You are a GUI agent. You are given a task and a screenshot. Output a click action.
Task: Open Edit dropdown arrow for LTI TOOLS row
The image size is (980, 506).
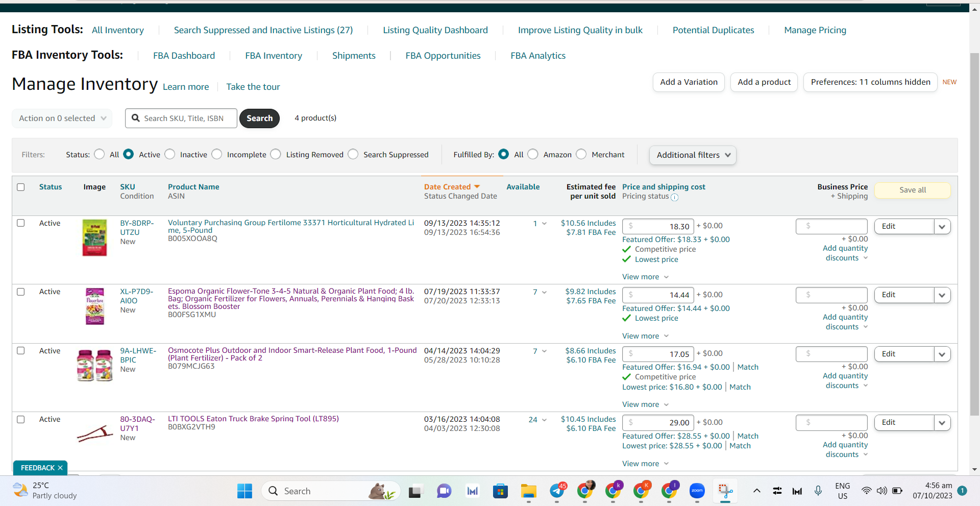click(x=942, y=423)
